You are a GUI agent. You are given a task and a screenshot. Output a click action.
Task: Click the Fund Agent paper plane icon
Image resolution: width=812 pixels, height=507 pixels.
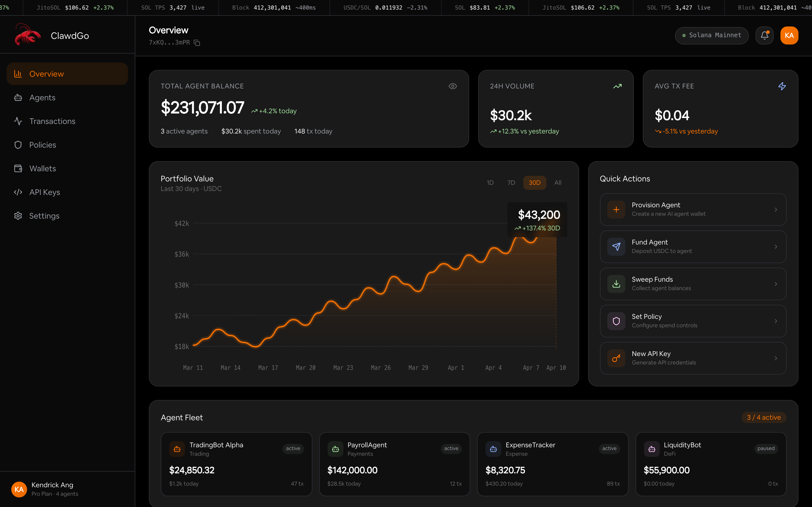click(616, 247)
